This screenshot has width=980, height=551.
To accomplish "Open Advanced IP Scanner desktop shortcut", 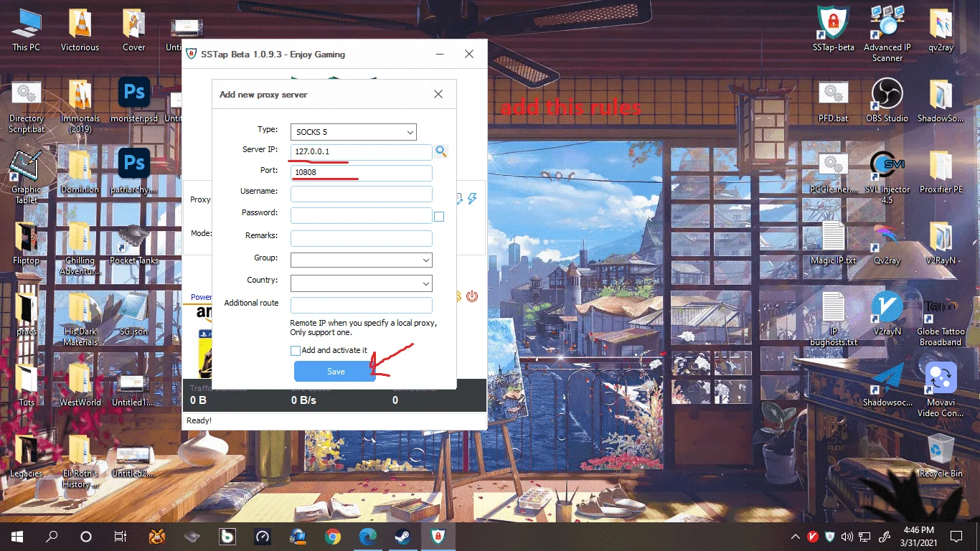I will pos(887,34).
